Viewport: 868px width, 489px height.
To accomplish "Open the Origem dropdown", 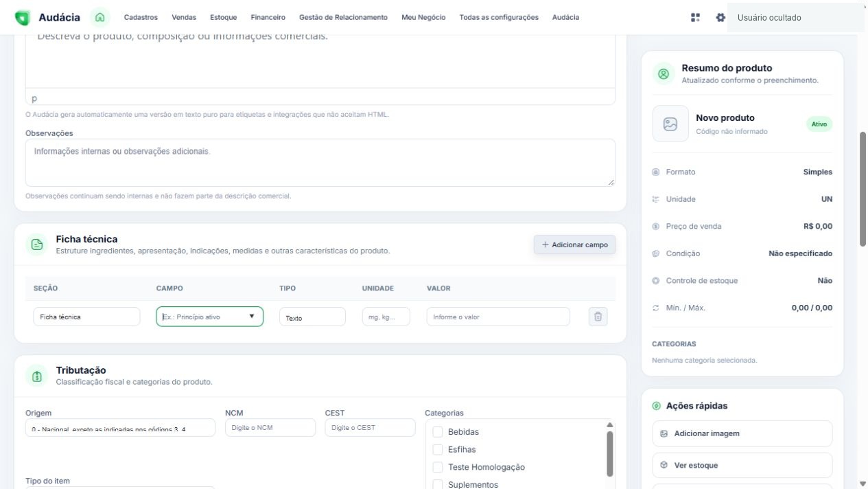I will 120,428.
